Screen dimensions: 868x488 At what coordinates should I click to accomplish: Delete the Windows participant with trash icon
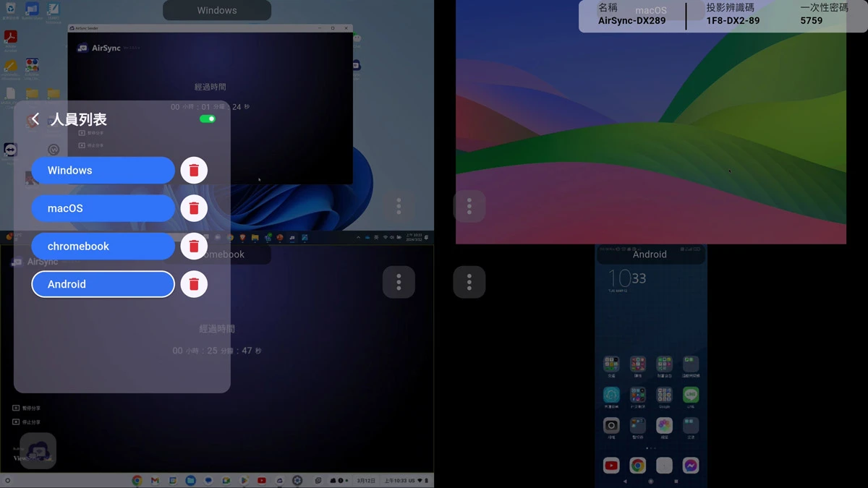pos(194,171)
